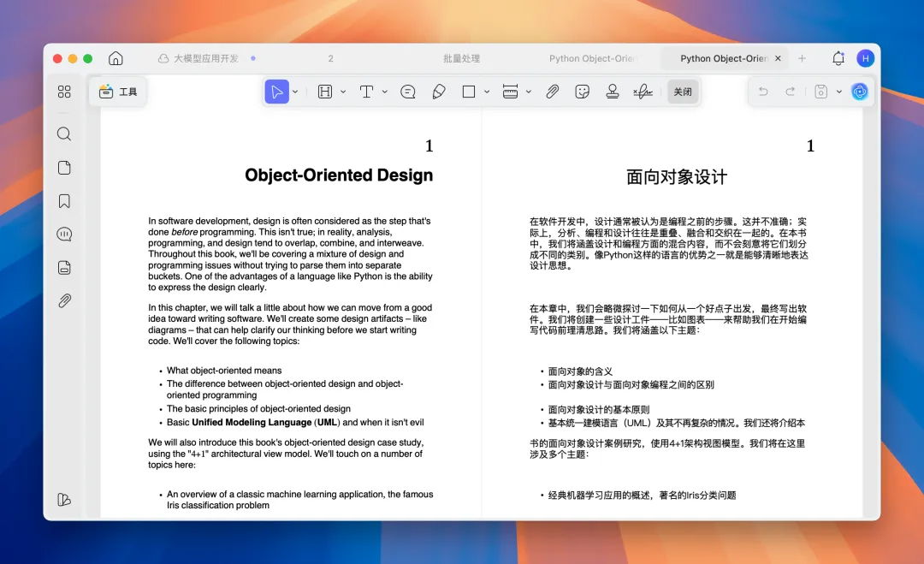924x564 pixels.
Task: Open the 工具 tools button
Action: click(118, 92)
